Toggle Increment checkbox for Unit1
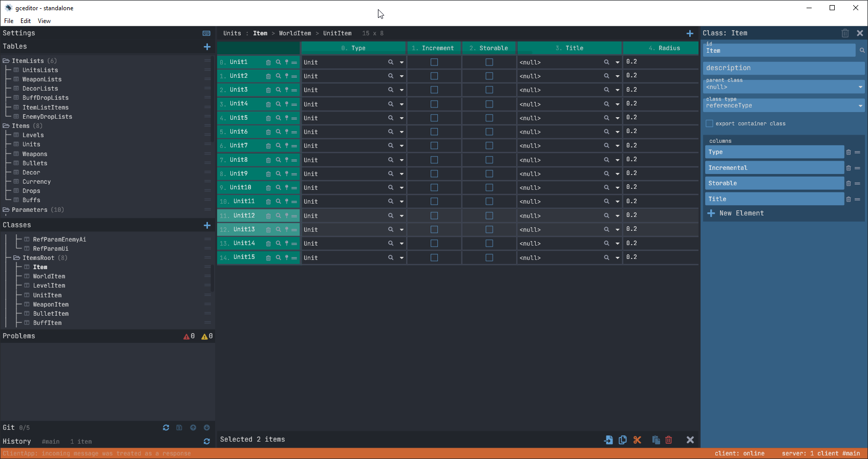Screen dimensions: 868x459 [434, 62]
